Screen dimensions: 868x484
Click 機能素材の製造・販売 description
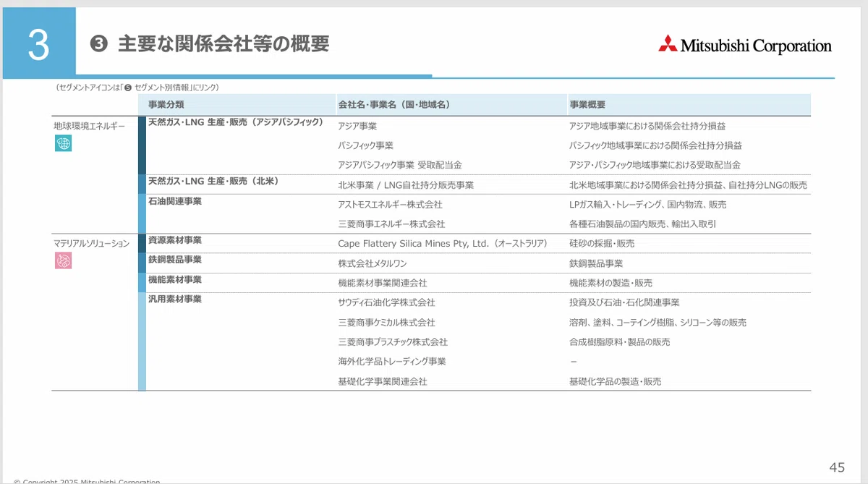pyautogui.click(x=611, y=283)
